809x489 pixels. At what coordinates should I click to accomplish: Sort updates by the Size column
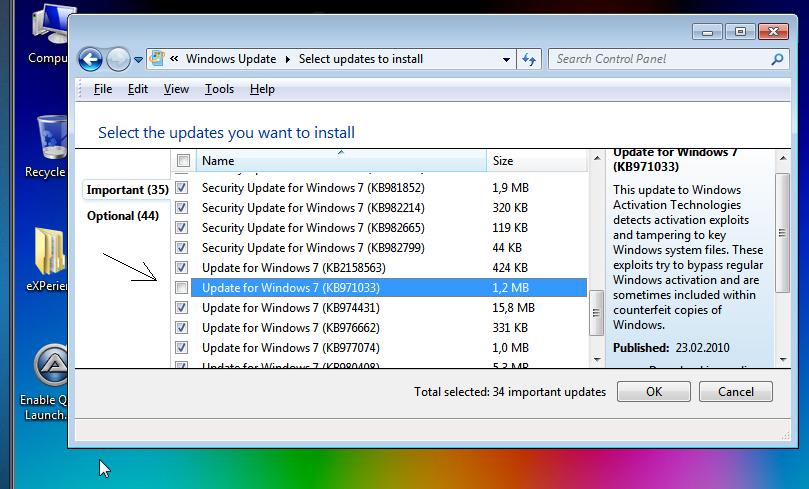tap(537, 160)
